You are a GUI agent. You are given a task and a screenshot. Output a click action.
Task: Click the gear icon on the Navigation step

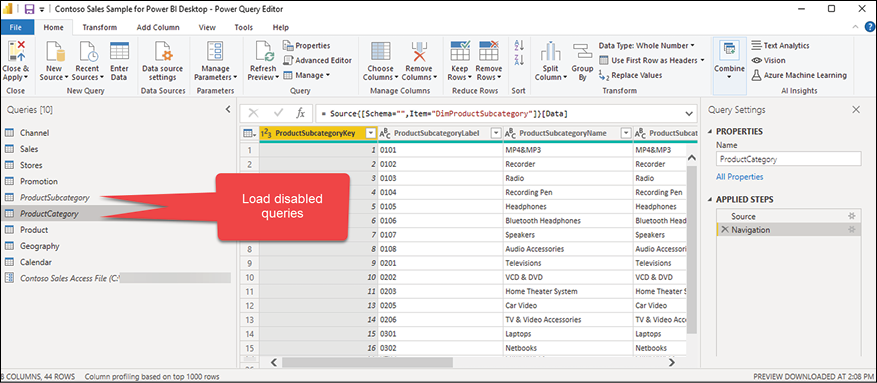[851, 229]
